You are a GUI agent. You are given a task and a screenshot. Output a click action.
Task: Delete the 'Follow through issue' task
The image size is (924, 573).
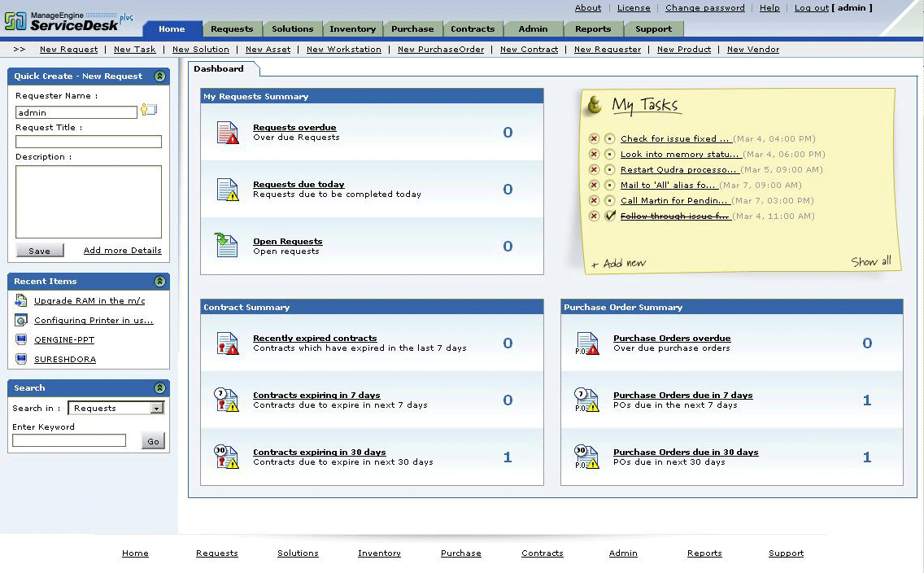594,216
